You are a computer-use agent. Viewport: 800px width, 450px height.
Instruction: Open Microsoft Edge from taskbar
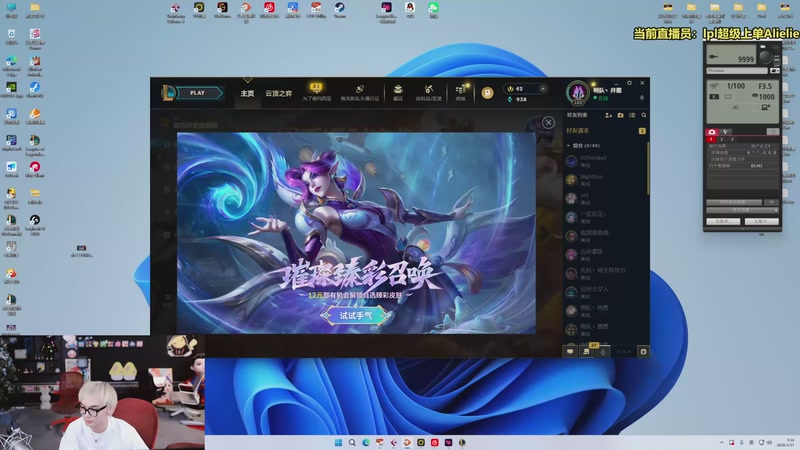[366, 442]
